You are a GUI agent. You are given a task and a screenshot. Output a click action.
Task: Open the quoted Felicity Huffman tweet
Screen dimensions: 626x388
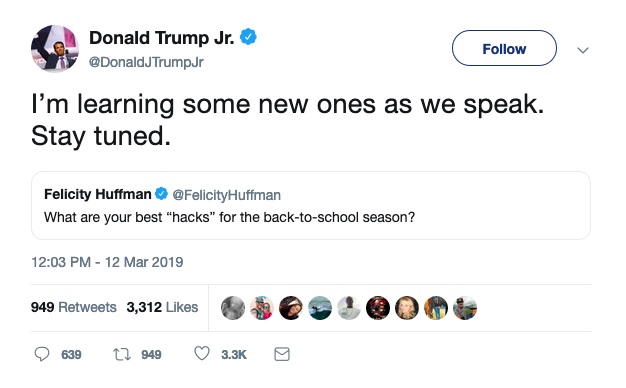(311, 206)
